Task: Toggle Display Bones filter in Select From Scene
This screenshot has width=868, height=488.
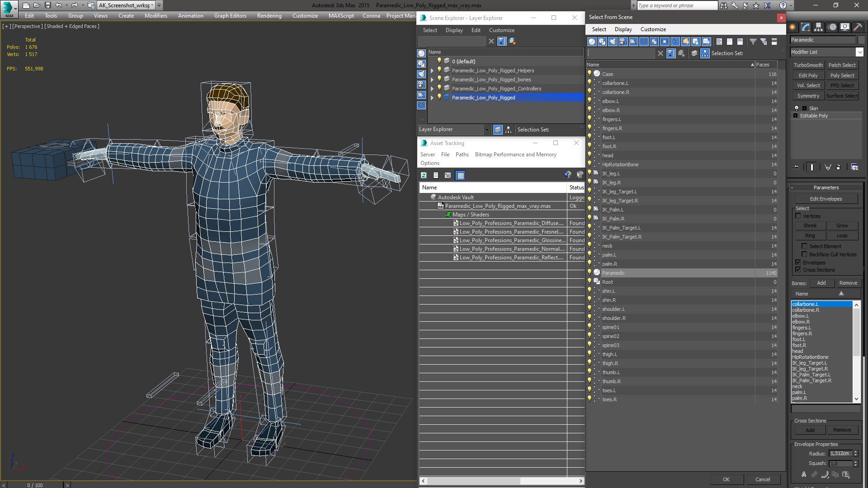Action: point(675,42)
